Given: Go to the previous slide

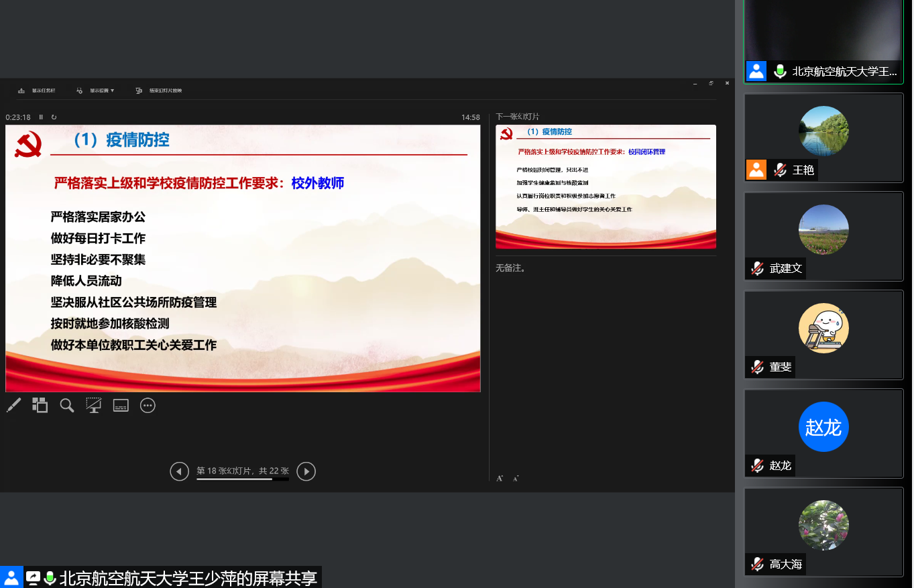Looking at the screenshot, I should [179, 471].
